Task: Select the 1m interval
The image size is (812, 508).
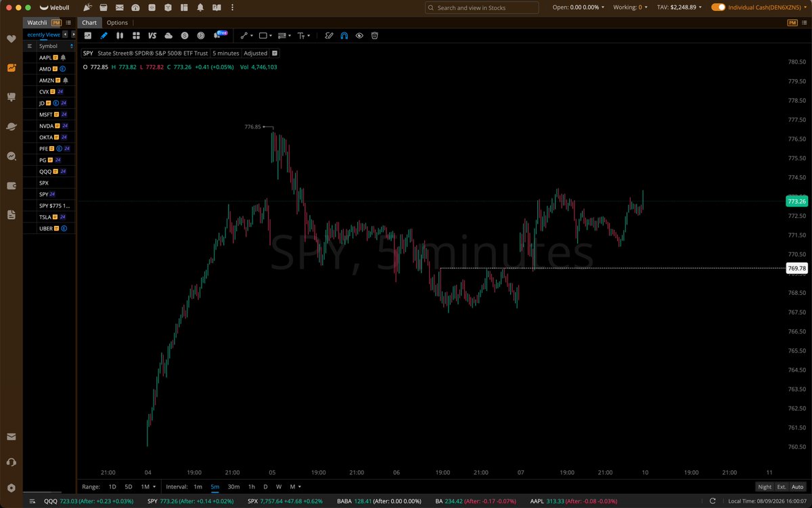Action: [198, 486]
